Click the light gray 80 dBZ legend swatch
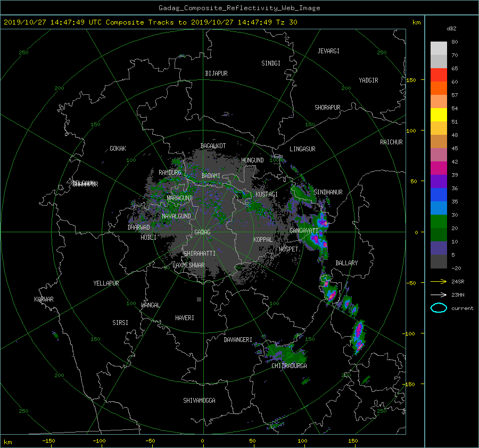The height and width of the screenshot is (448, 479). click(x=439, y=48)
